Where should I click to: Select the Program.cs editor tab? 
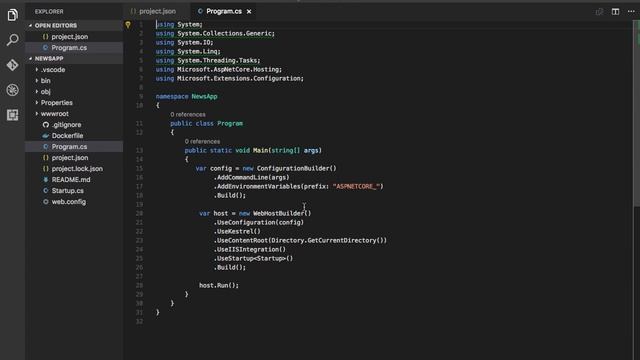(x=224, y=11)
